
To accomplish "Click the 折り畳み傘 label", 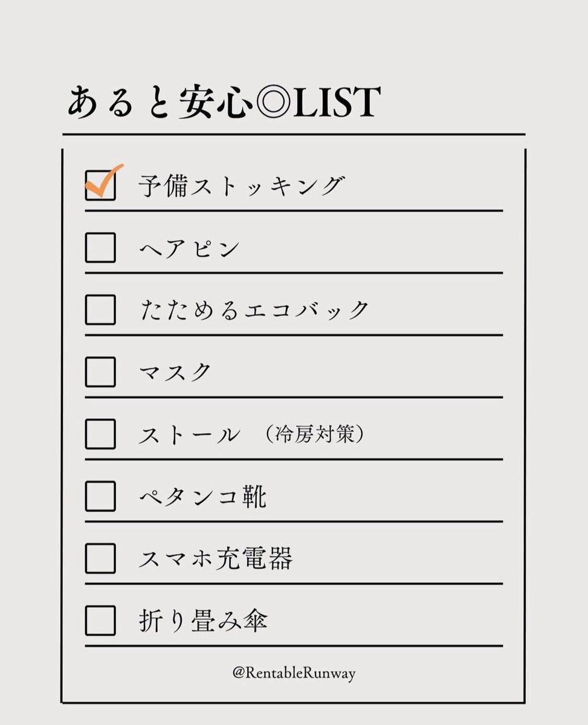I will (203, 621).
